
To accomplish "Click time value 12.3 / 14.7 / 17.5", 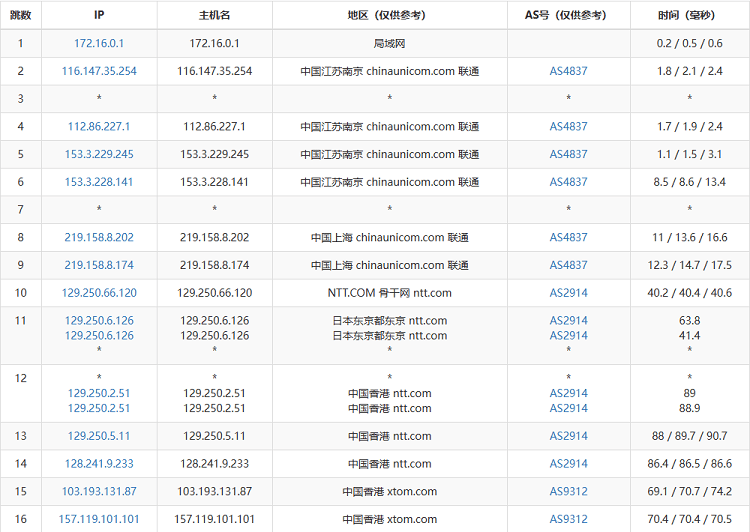I will 689,266.
